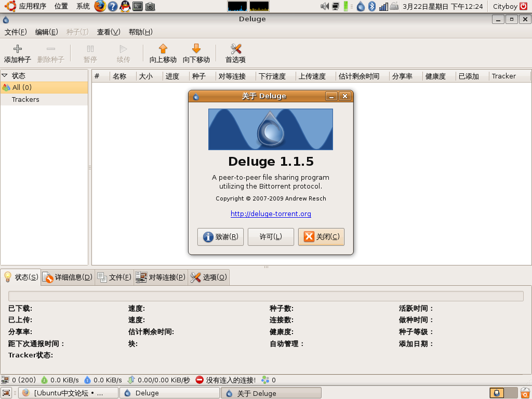The height and width of the screenshot is (399, 532).
Task: Open the http://deluge-torrent.org link
Action: [271, 214]
